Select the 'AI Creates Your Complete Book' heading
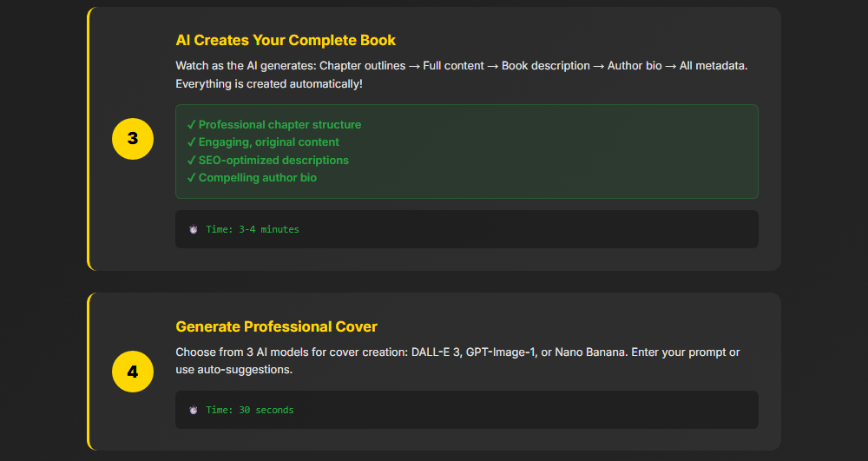Image resolution: width=868 pixels, height=461 pixels. coord(286,41)
